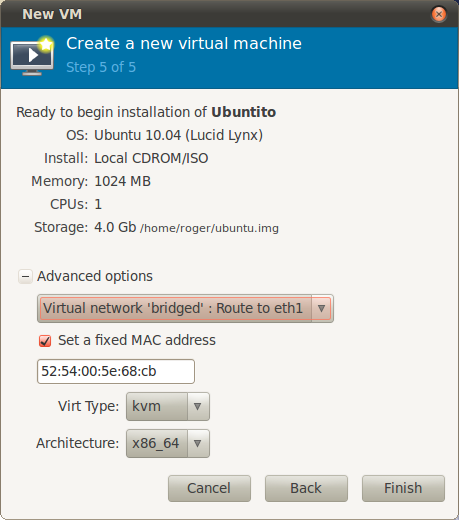
Task: Close the New VM dialog window
Action: [x=439, y=14]
